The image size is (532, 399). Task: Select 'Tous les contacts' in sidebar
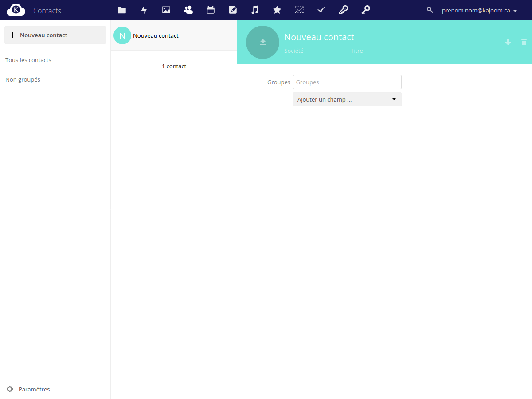click(28, 60)
